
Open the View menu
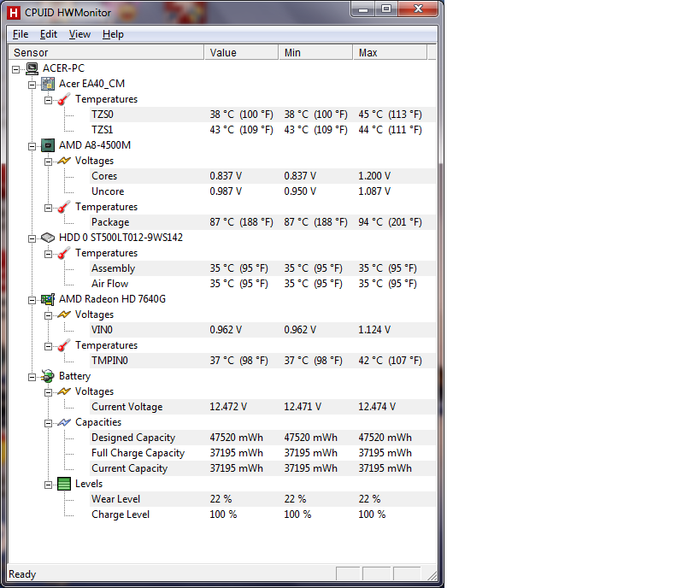click(x=79, y=34)
